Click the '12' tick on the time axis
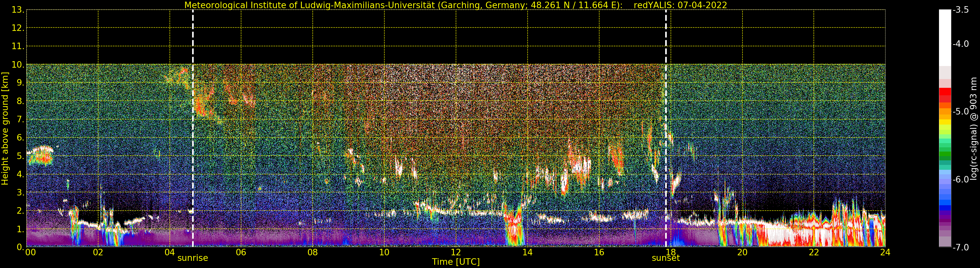 coord(456,252)
